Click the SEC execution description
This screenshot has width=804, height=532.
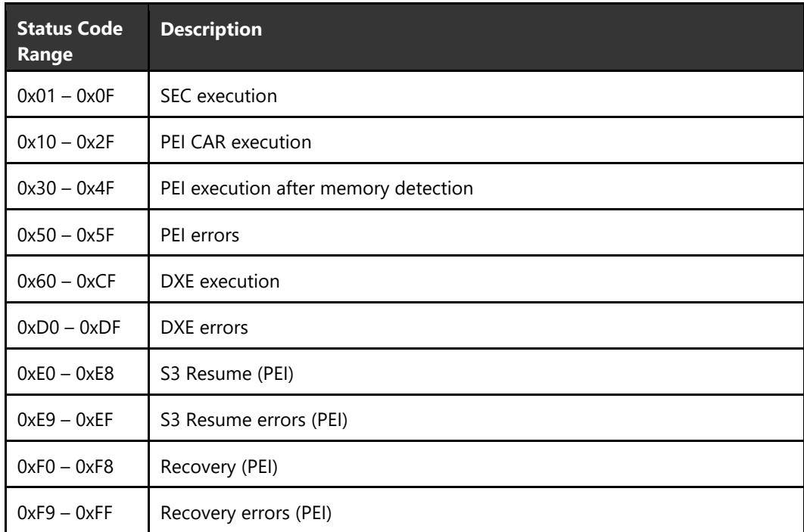[x=219, y=96]
